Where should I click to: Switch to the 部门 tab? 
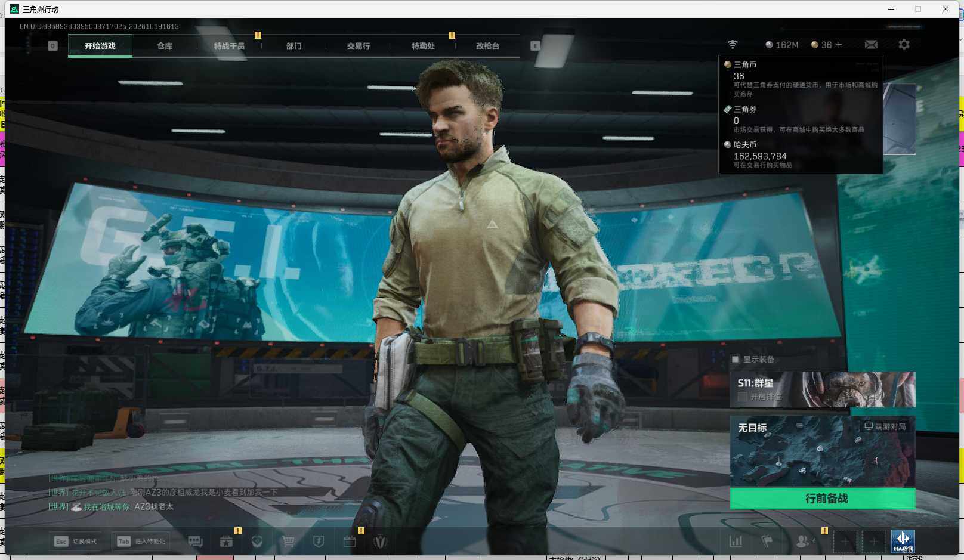(x=293, y=46)
